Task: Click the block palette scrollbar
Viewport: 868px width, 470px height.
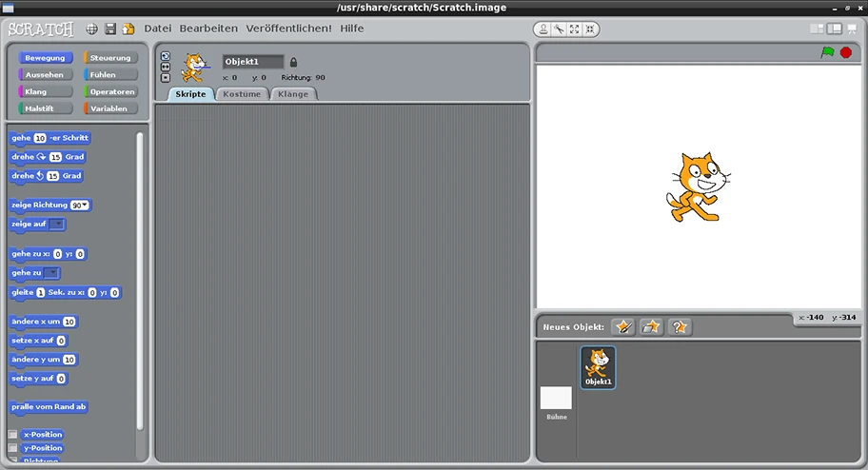Action: (140, 282)
